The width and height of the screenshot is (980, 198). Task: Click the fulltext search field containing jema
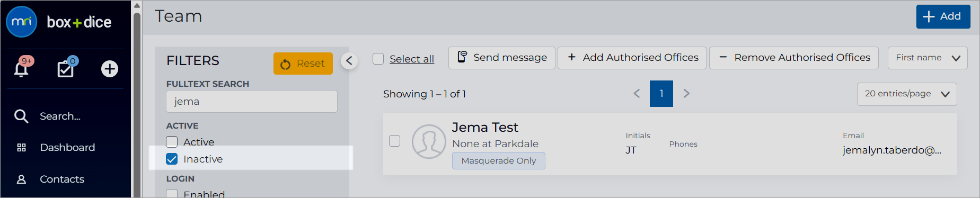click(x=252, y=101)
